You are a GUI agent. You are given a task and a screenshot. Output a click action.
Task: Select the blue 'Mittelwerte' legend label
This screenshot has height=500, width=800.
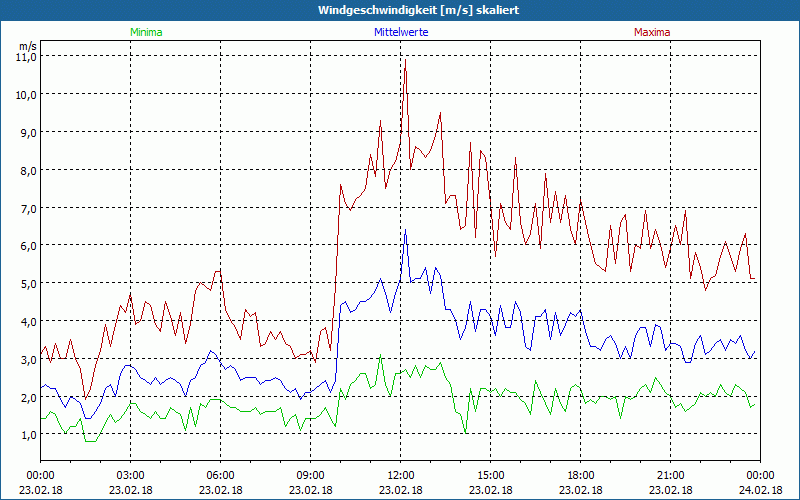coord(401,32)
